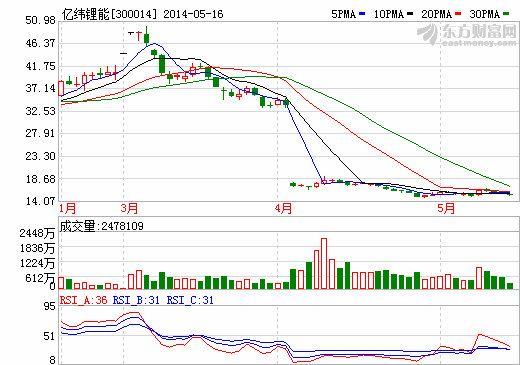The height and width of the screenshot is (365, 520).
Task: Click the 4月 time axis marker
Action: 283,209
